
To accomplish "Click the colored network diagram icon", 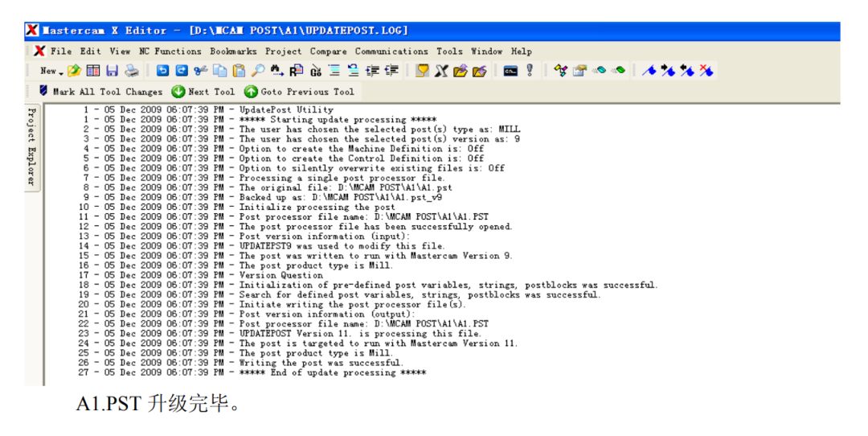I will tap(560, 71).
